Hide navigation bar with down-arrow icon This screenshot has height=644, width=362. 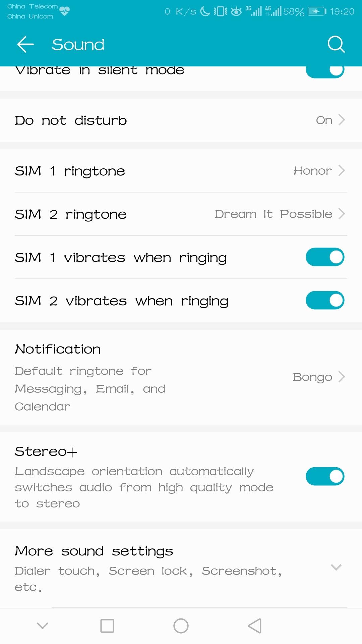tap(43, 626)
